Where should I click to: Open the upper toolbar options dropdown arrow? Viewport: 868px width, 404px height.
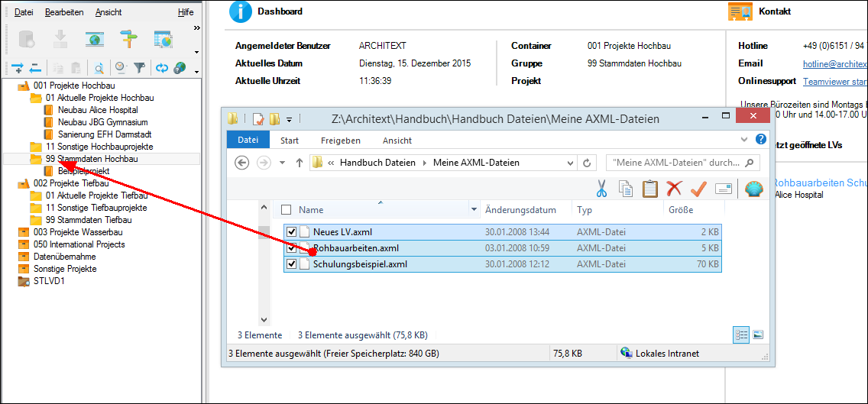pos(196,53)
